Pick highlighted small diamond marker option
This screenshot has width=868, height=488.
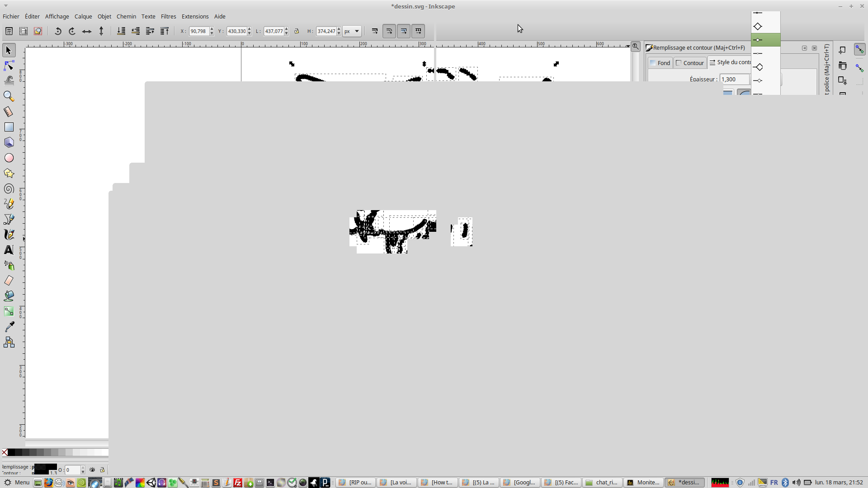(759, 40)
